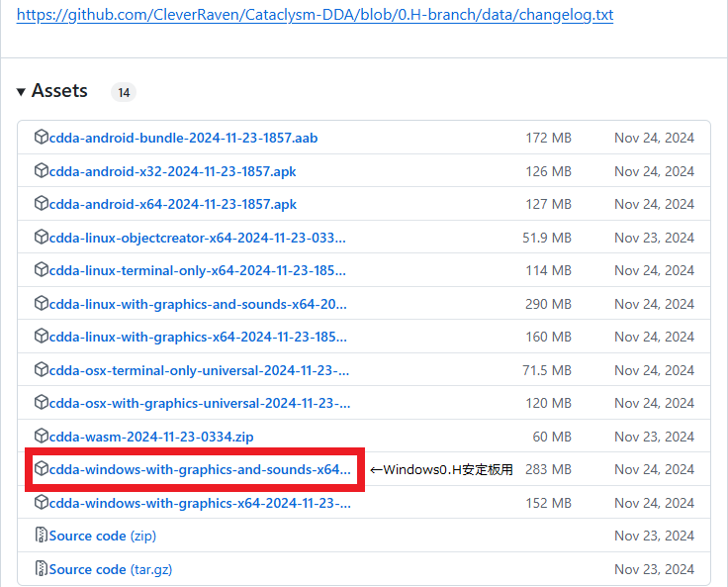Click the 152 MB size text

point(548,503)
